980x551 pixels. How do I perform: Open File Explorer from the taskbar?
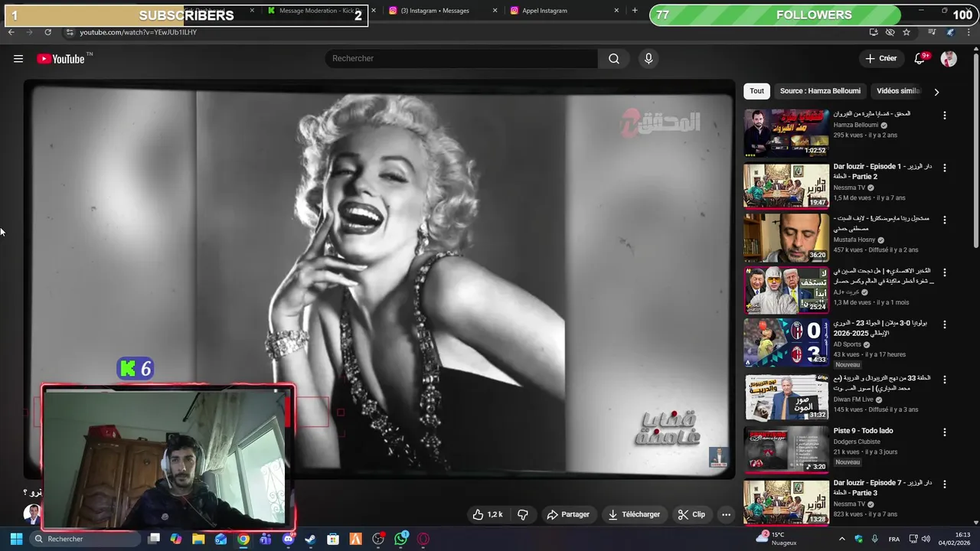198,539
